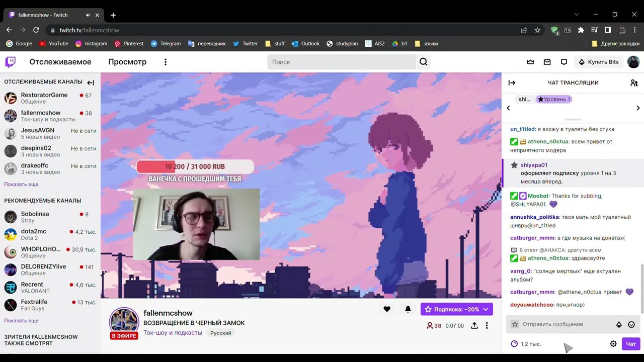Click browser back arrow

point(9,30)
